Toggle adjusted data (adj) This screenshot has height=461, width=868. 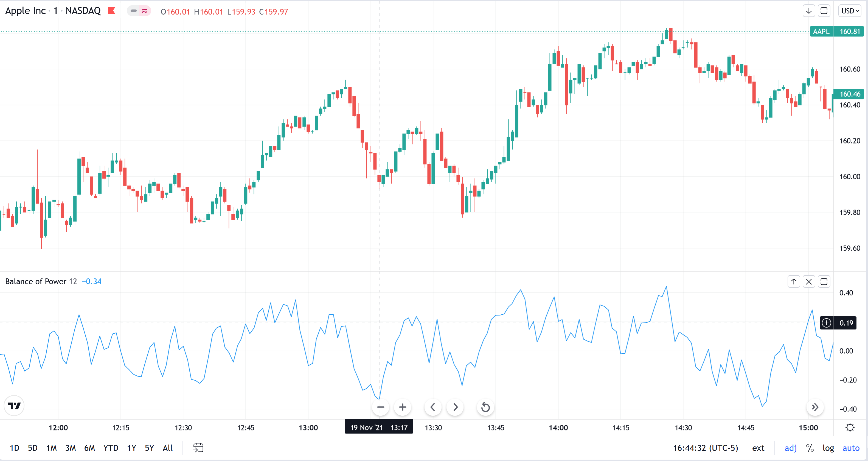click(791, 448)
